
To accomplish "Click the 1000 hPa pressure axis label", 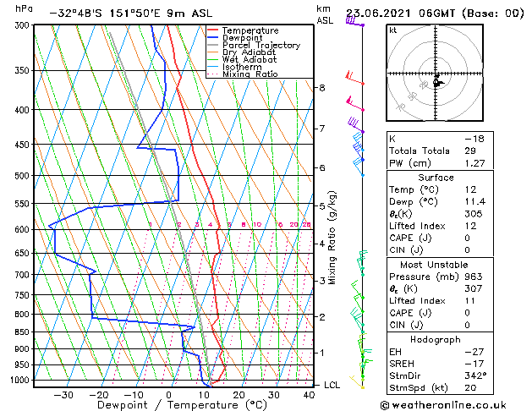I will point(21,381).
